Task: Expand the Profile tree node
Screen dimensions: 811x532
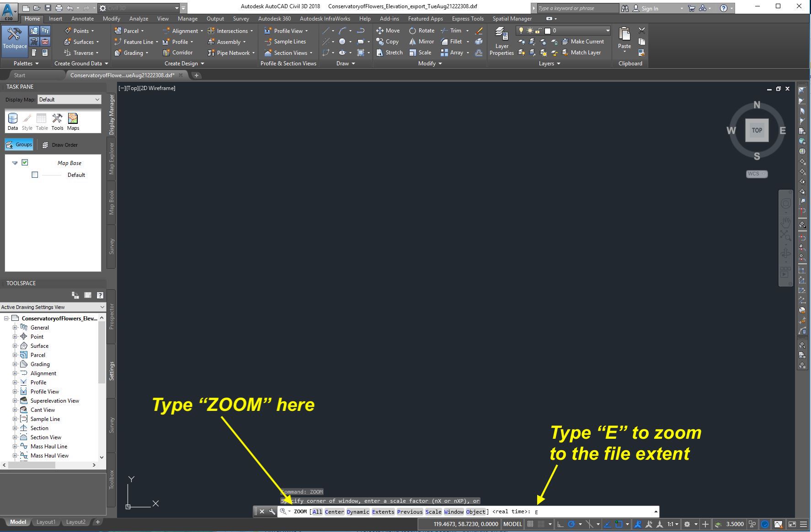Action: point(15,382)
